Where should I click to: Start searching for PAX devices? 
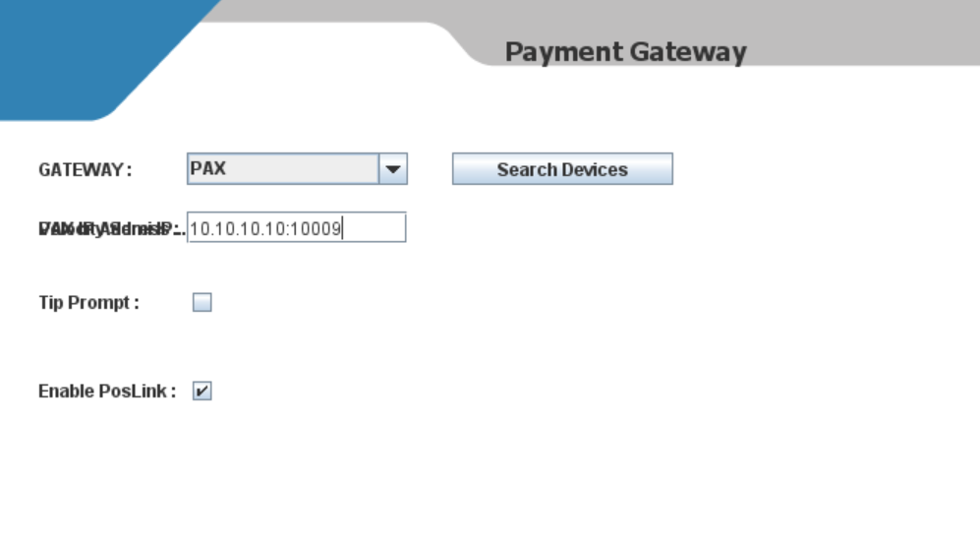pos(562,169)
